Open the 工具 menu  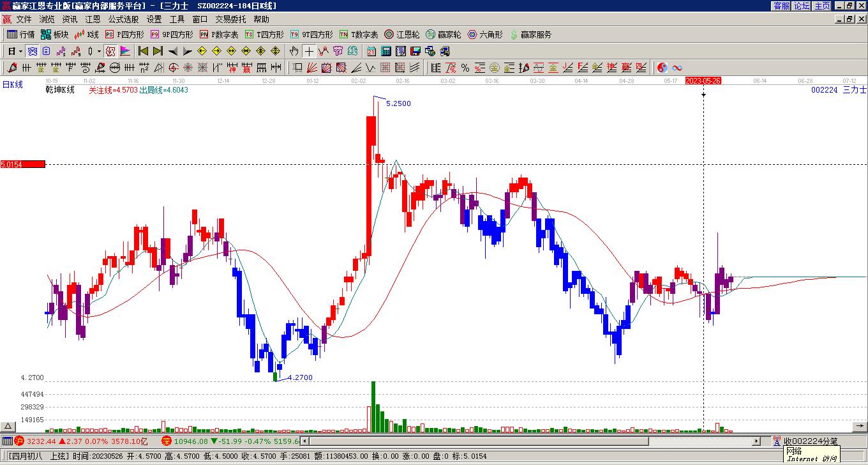177,20
